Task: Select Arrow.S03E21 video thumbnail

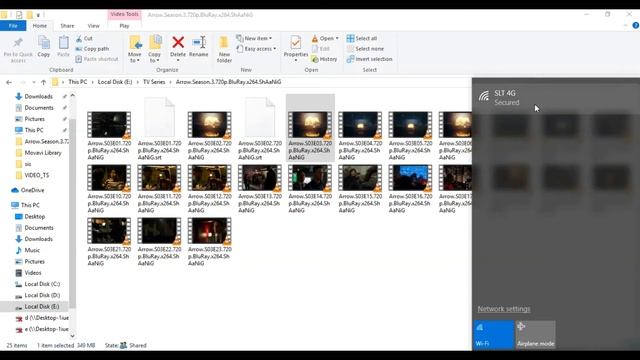Action: 109,231
